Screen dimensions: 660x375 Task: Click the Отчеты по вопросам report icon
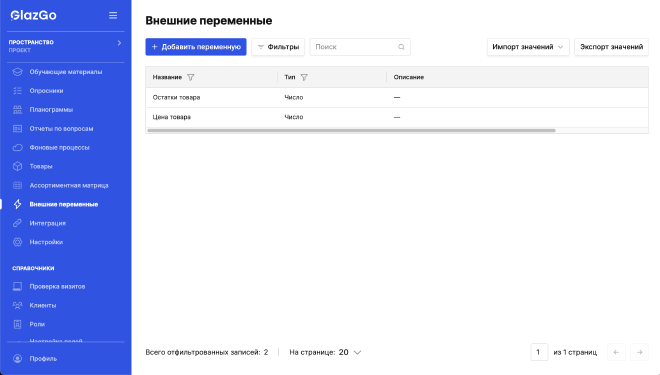17,129
